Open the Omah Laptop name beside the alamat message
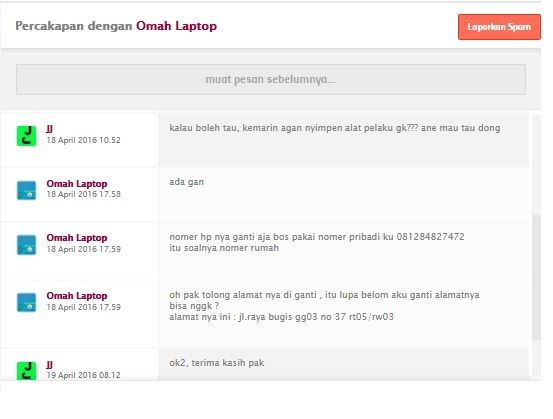Screen dimensions: 553x419 pos(77,296)
